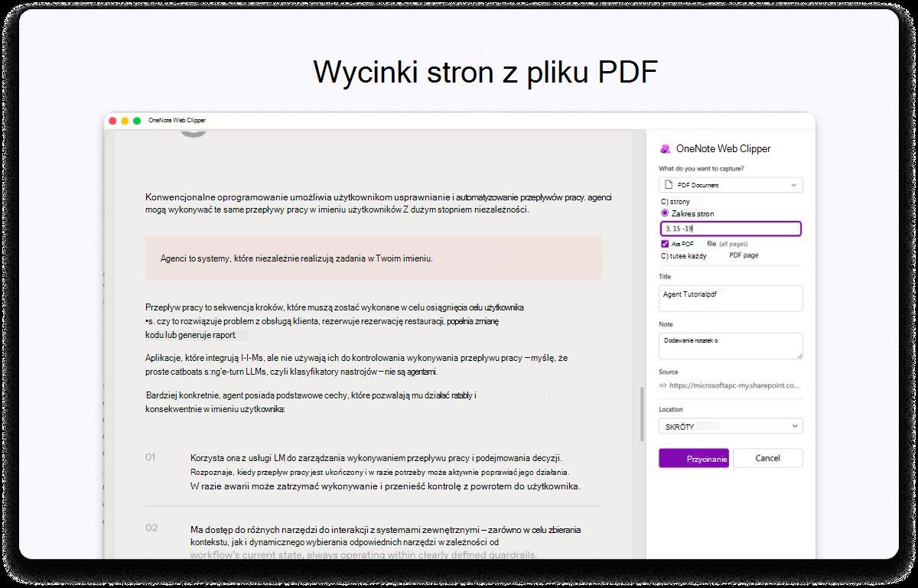Click the link icon beside the Source URL
This screenshot has width=918, height=588.
point(663,386)
